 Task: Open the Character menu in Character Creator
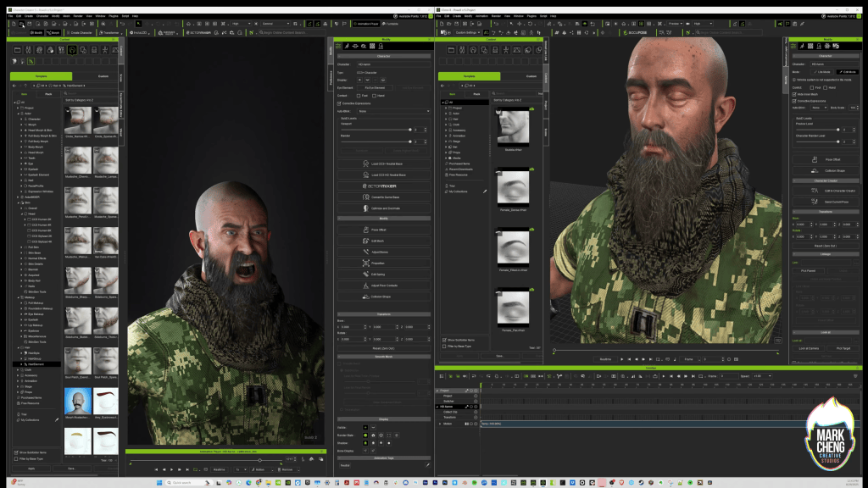tap(42, 16)
